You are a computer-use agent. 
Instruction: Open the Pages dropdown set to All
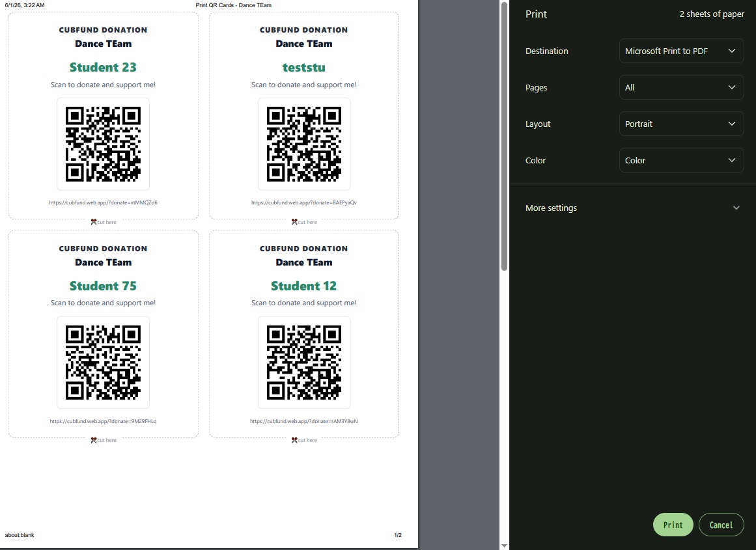(680, 87)
